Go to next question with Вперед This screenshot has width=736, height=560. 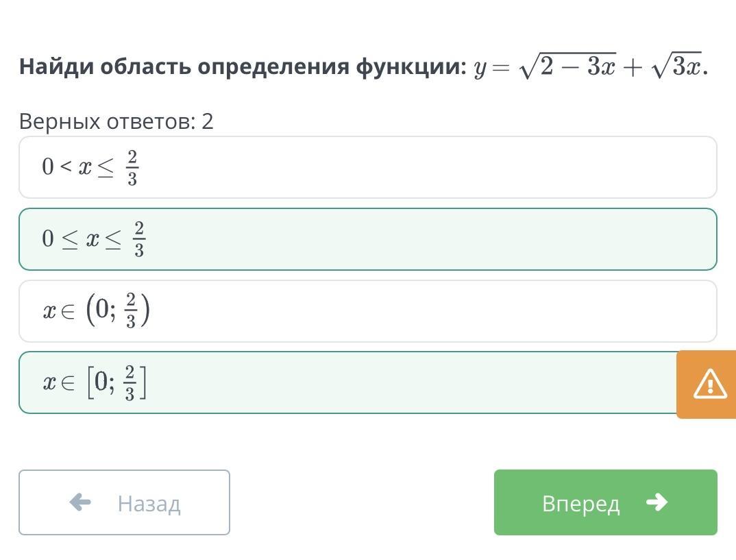606,502
